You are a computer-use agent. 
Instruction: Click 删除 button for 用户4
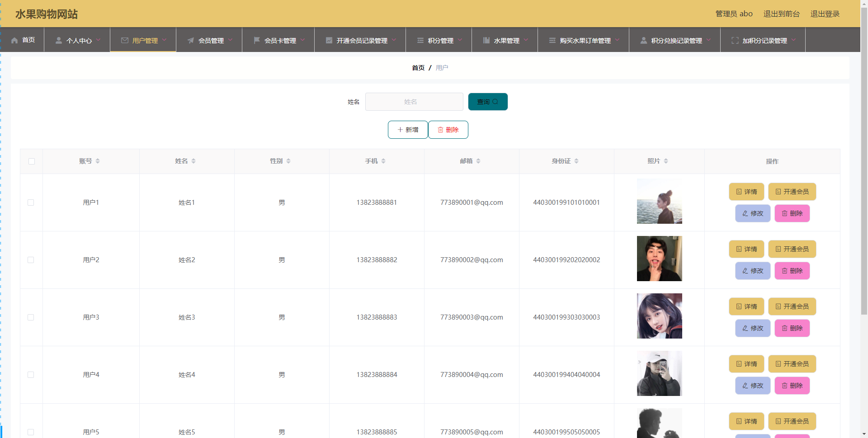point(792,386)
